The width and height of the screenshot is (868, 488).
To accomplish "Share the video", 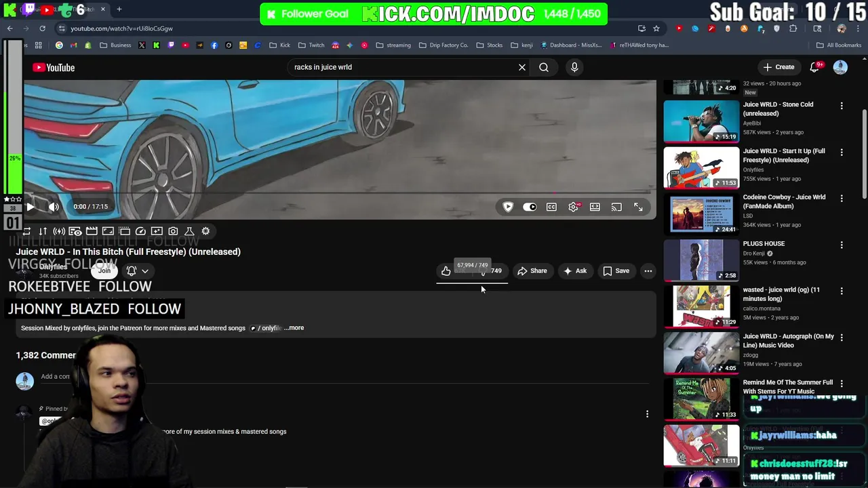I will [x=532, y=271].
